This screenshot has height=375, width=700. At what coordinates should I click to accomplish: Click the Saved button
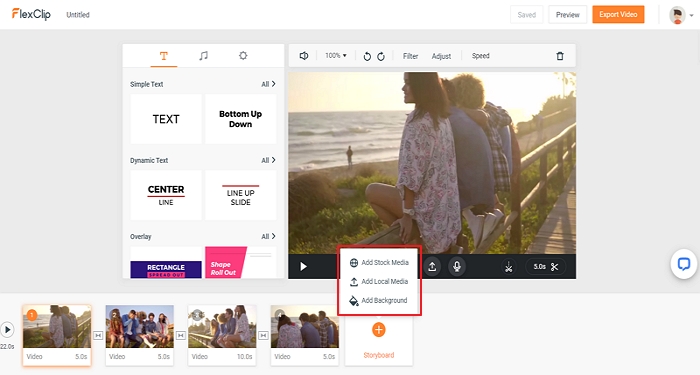[x=526, y=15]
